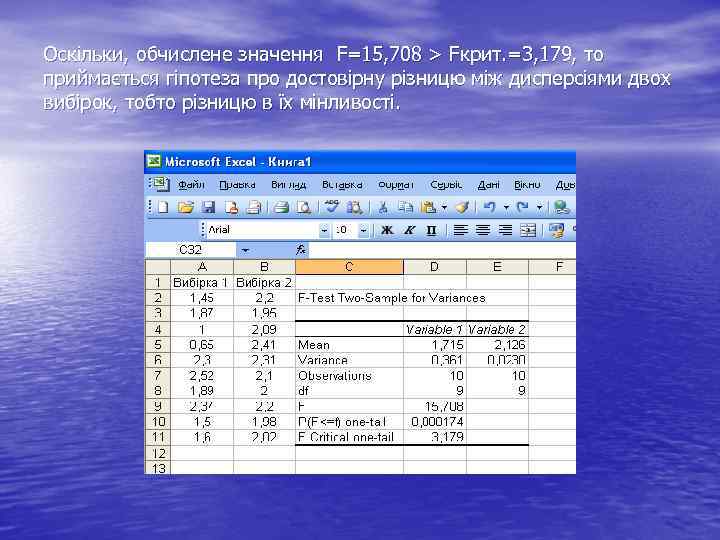The height and width of the screenshot is (540, 720).
Task: Open the Формат menu
Action: pos(396,185)
